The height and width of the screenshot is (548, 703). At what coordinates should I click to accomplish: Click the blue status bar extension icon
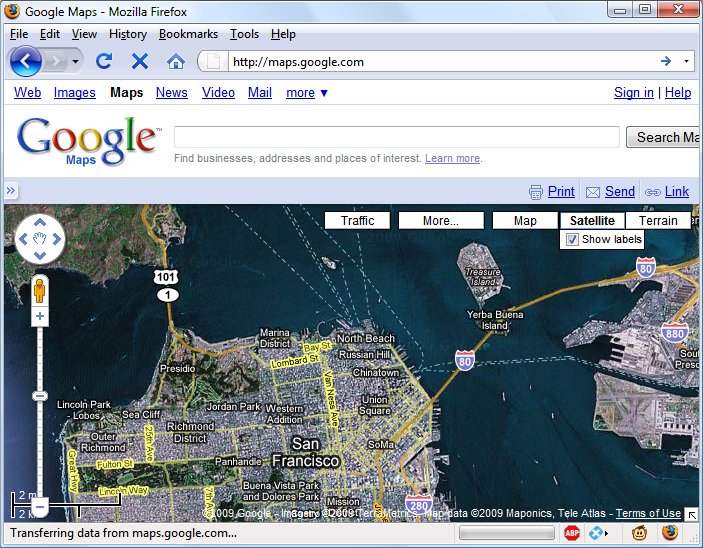tap(595, 533)
